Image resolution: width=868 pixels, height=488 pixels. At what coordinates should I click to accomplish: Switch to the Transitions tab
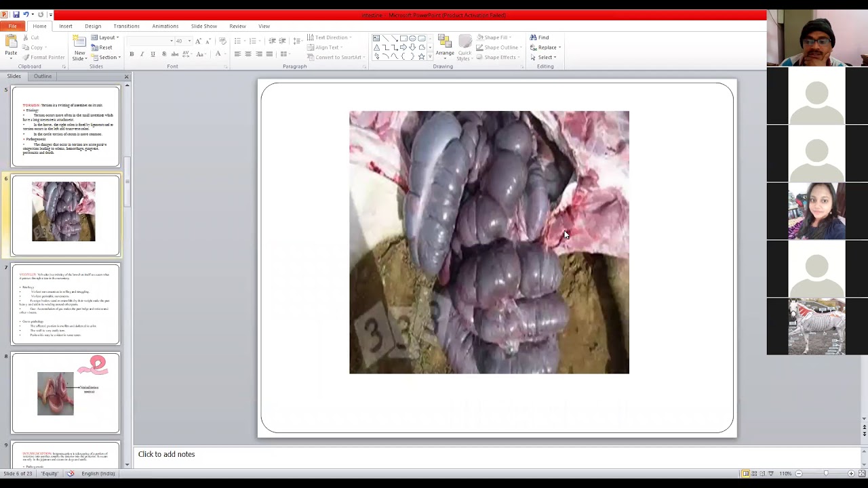[x=126, y=26]
